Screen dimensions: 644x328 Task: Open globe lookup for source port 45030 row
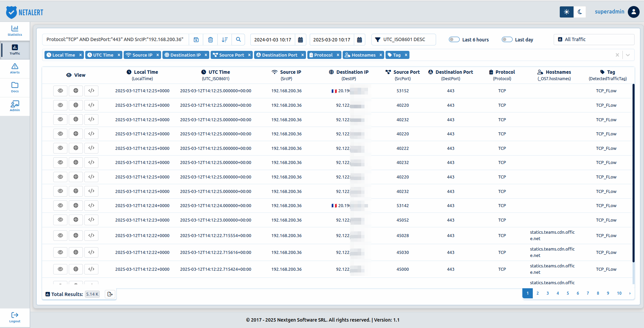point(76,252)
